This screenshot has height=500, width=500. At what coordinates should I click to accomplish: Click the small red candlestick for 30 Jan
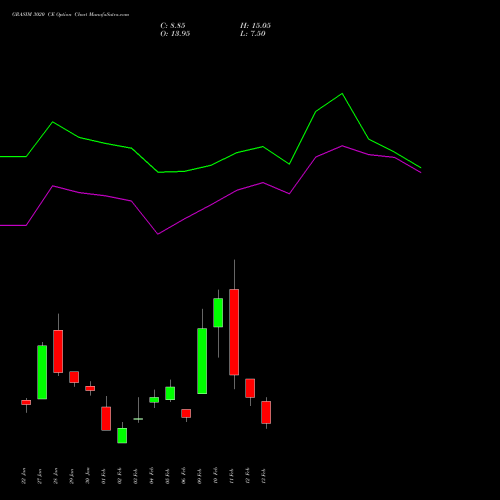coord(90,388)
